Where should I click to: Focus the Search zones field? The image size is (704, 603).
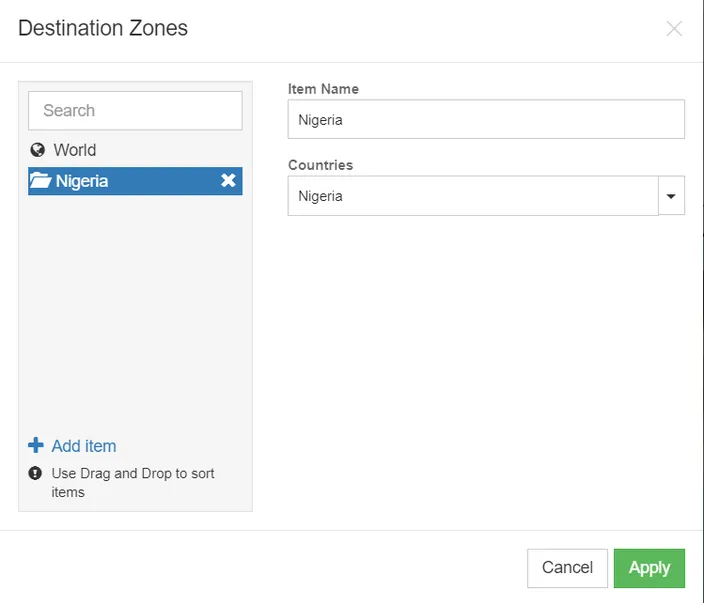pyautogui.click(x=135, y=111)
